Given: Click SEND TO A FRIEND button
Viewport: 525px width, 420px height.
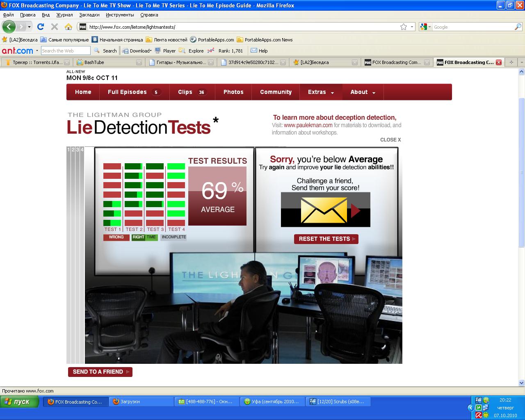Looking at the screenshot, I should click(100, 372).
